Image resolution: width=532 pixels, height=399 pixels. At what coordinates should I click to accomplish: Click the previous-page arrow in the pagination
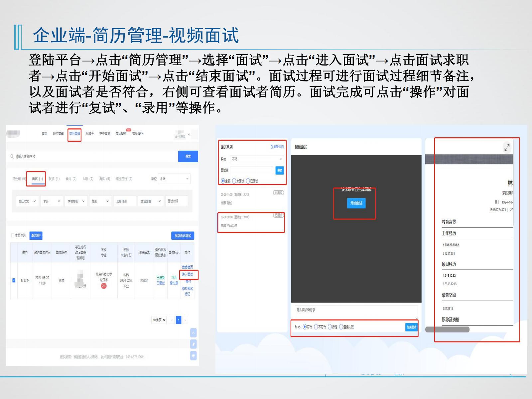click(x=172, y=320)
